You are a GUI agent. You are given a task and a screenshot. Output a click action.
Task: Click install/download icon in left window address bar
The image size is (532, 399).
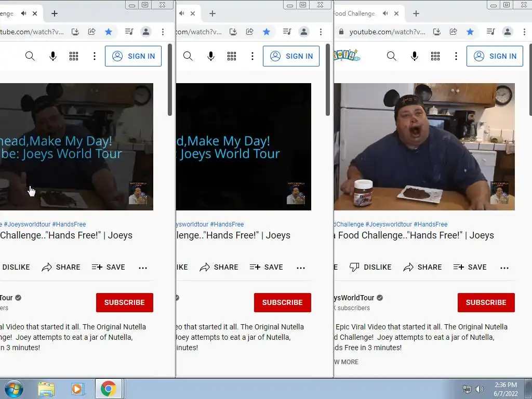[x=75, y=32]
